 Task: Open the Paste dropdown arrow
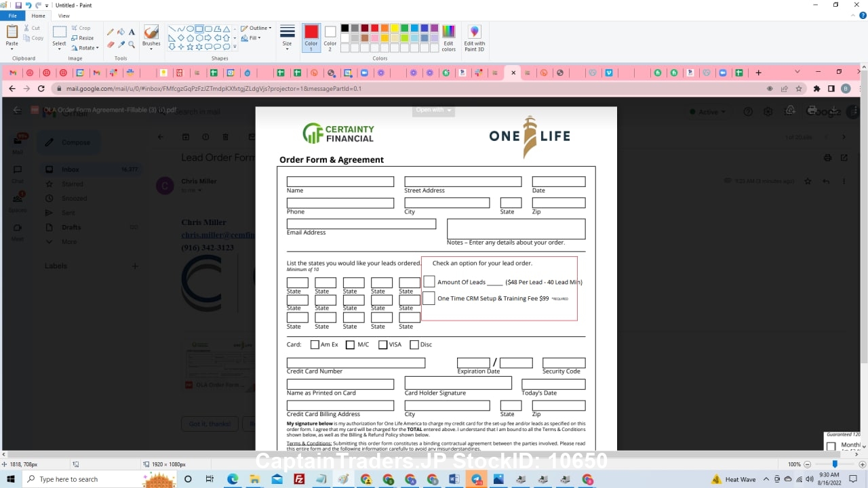(x=12, y=47)
